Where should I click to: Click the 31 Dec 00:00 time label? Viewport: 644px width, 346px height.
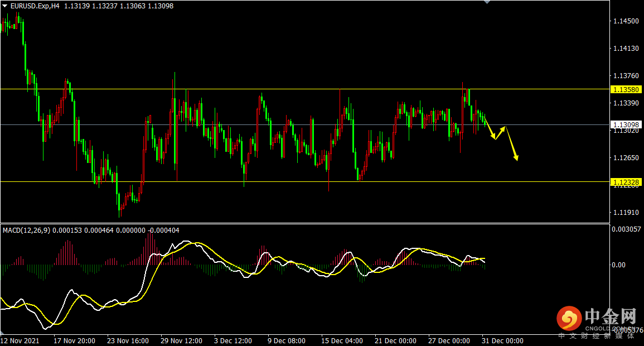[x=502, y=340]
